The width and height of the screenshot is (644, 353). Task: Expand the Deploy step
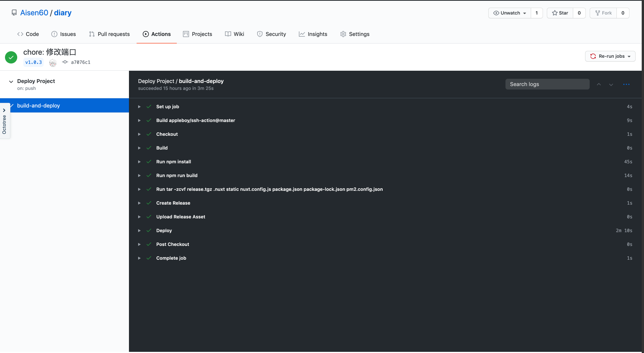click(x=139, y=231)
